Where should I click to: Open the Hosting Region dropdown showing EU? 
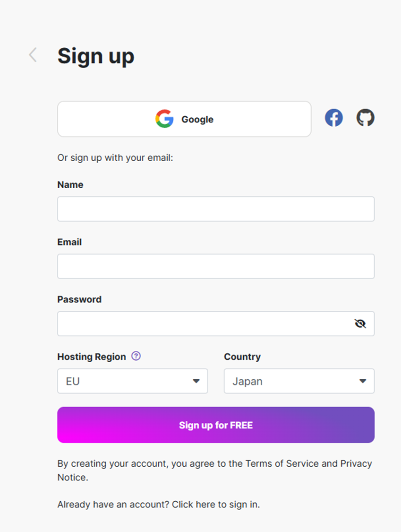tap(133, 381)
